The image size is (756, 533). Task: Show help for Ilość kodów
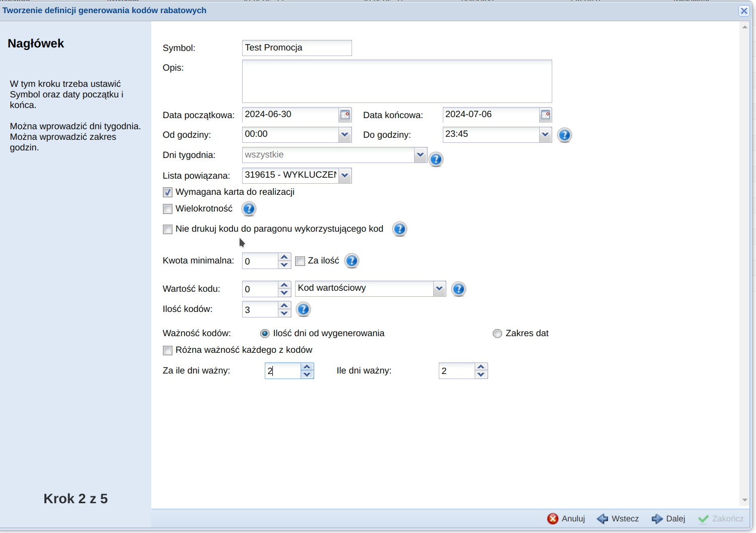click(303, 309)
